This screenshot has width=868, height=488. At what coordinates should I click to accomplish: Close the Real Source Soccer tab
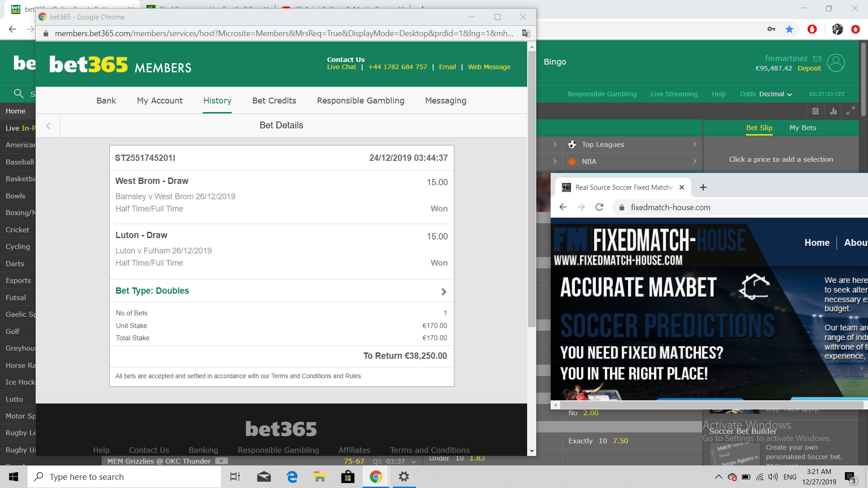682,188
